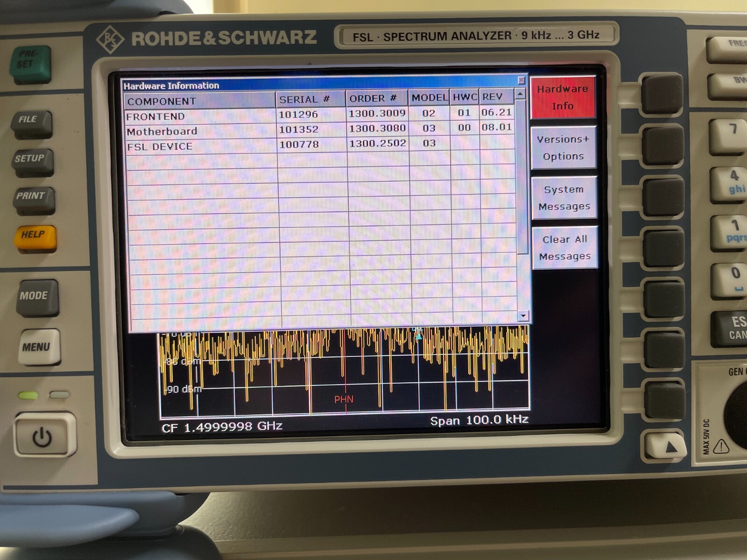Image resolution: width=747 pixels, height=560 pixels.
Task: Tap the hardware key beside Hardware Info softkey
Action: click(x=662, y=93)
